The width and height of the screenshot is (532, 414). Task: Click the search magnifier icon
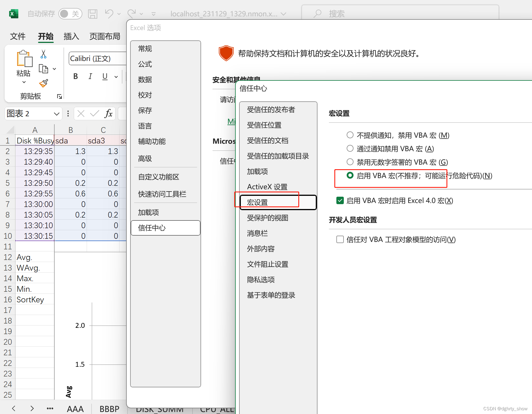(x=317, y=13)
